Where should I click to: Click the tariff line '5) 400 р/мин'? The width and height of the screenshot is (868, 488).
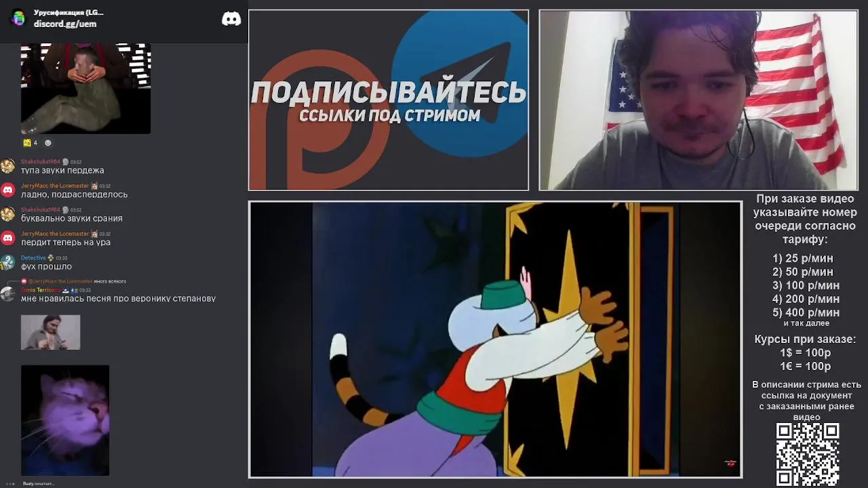pyautogui.click(x=806, y=312)
